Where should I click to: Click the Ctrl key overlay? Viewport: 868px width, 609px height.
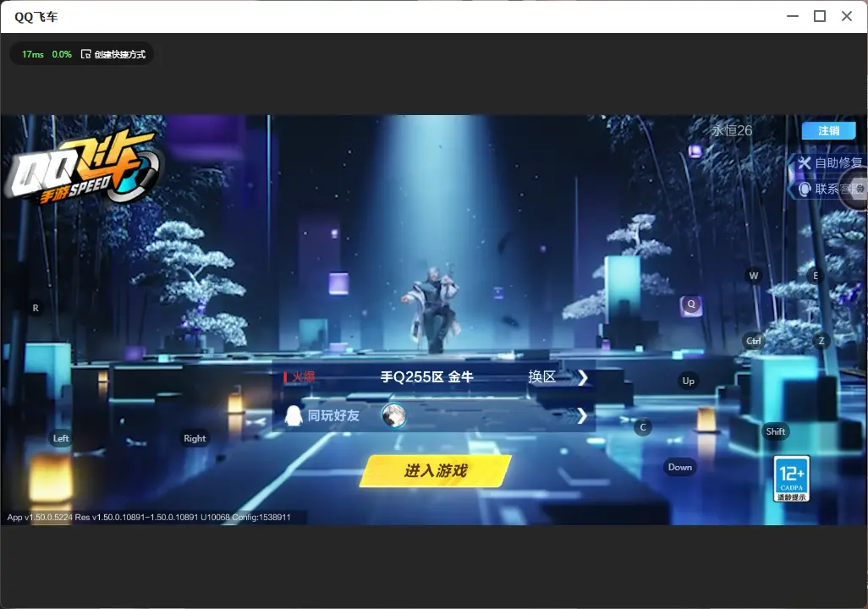point(754,341)
